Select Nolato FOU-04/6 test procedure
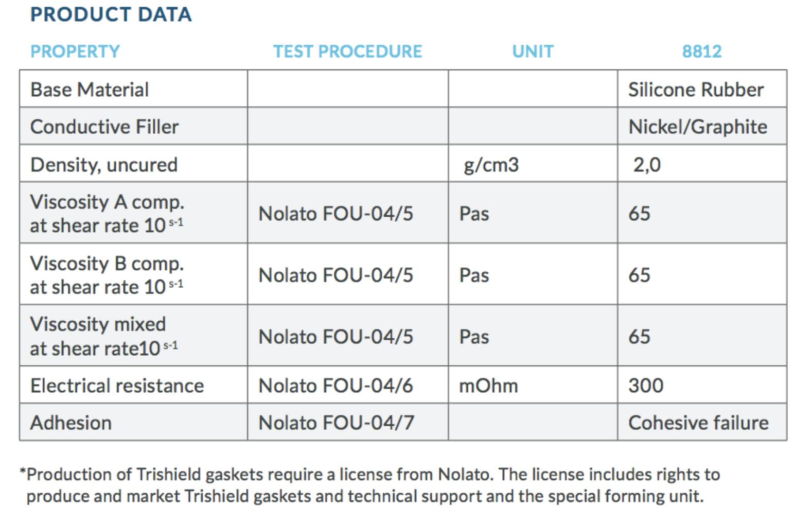Screen dimensions: 812x522 click(x=336, y=386)
